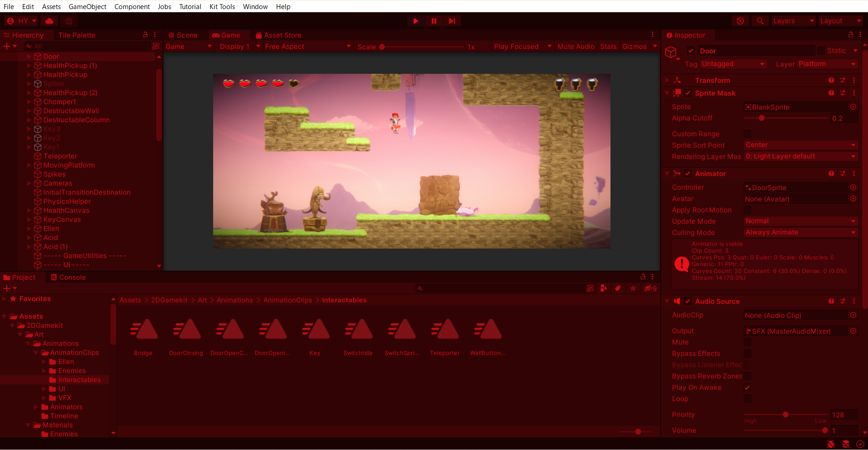Screen dimensions: 868x450
Task: Open Sprite Mask help icon
Action: point(831,93)
